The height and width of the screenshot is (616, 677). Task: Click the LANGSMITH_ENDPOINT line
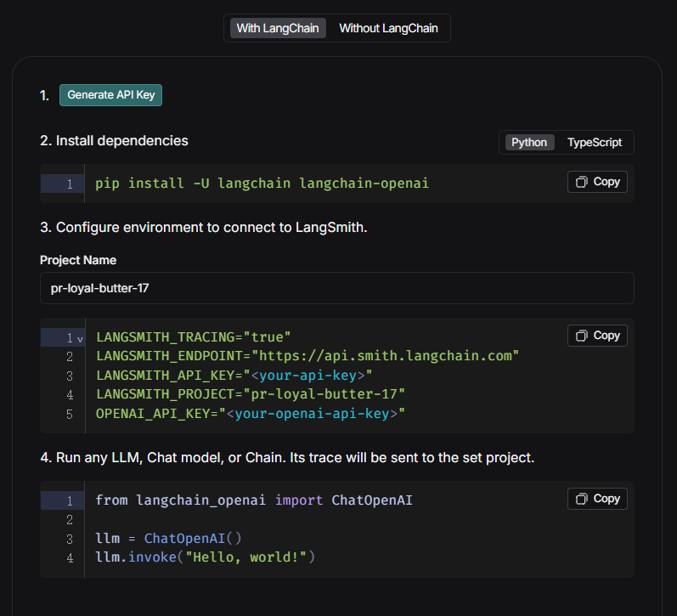(307, 356)
